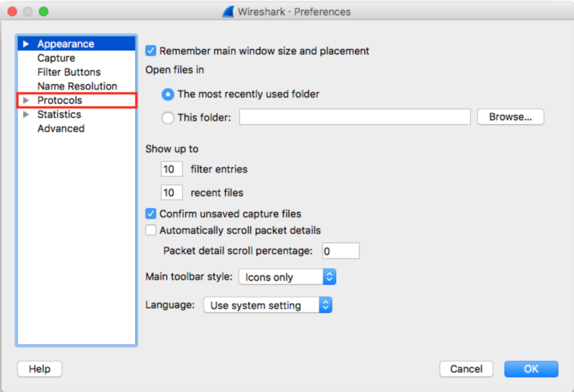Disable Confirm unsaved capture files

point(150,214)
